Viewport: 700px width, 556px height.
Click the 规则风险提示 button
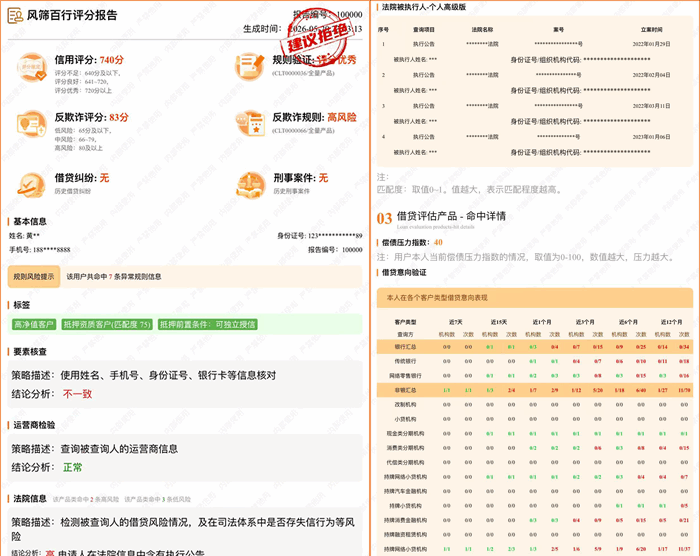34,276
